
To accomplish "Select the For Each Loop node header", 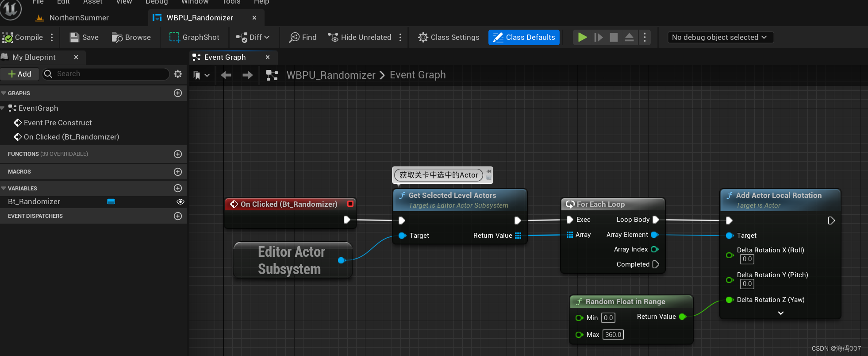I will (x=613, y=204).
